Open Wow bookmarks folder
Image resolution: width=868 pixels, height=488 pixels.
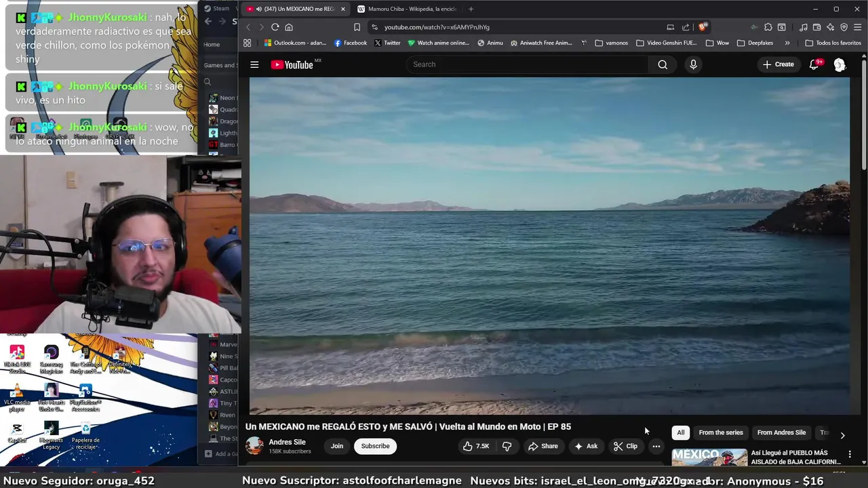pos(717,43)
